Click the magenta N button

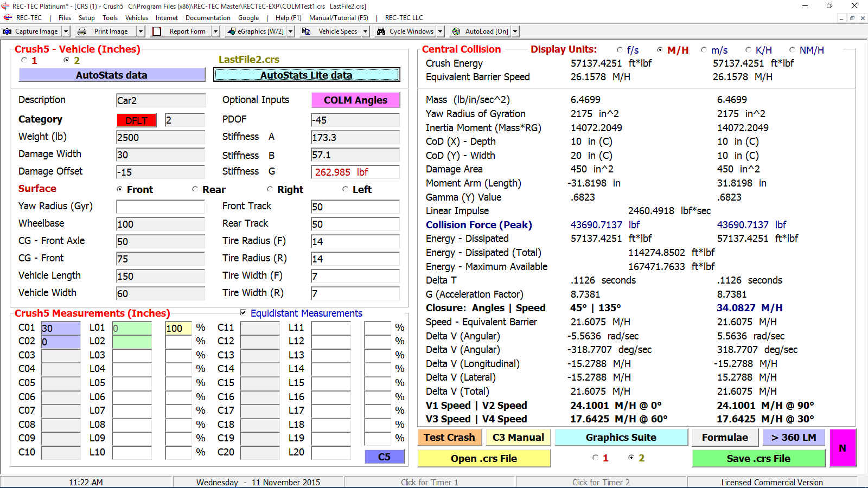click(x=843, y=448)
